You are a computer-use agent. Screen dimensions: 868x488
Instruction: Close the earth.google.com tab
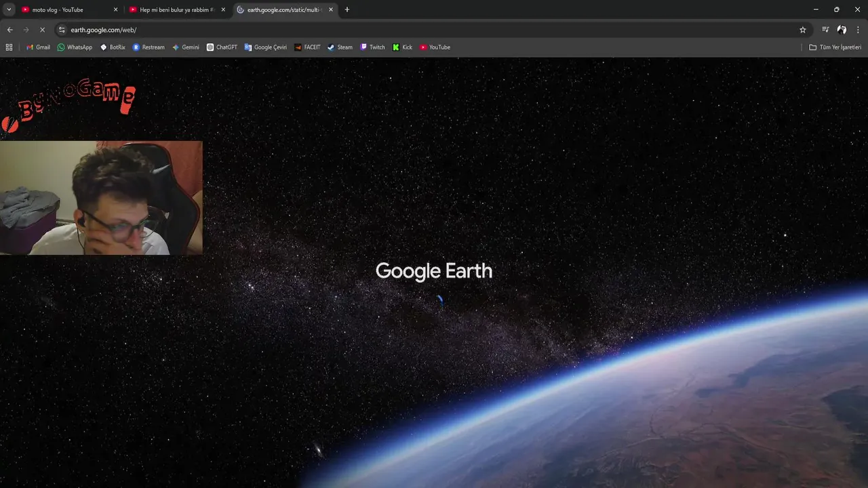point(331,9)
